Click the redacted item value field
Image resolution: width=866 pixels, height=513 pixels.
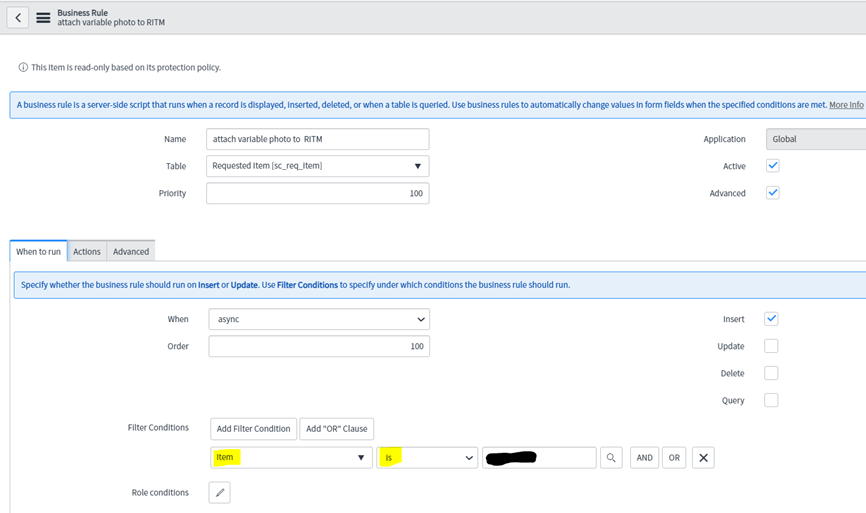(539, 458)
